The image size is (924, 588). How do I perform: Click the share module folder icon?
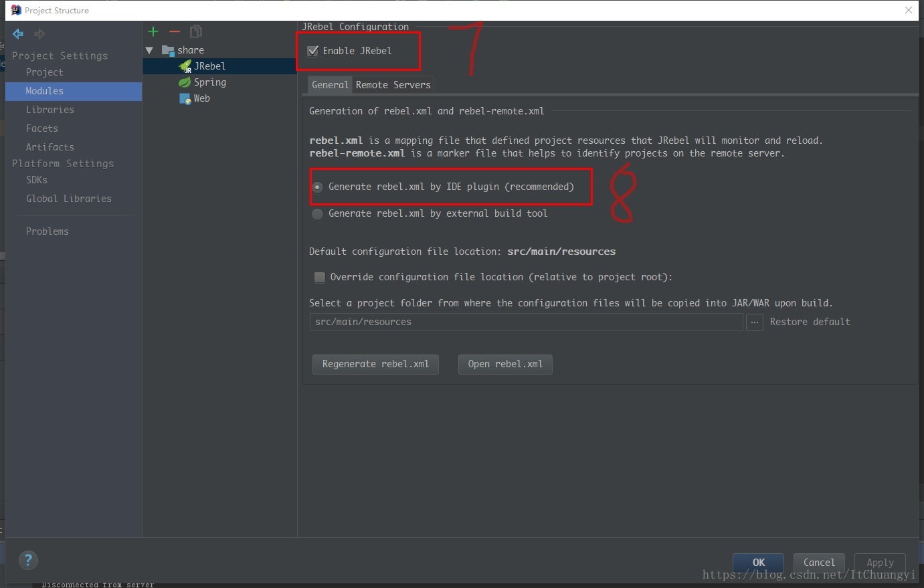168,50
